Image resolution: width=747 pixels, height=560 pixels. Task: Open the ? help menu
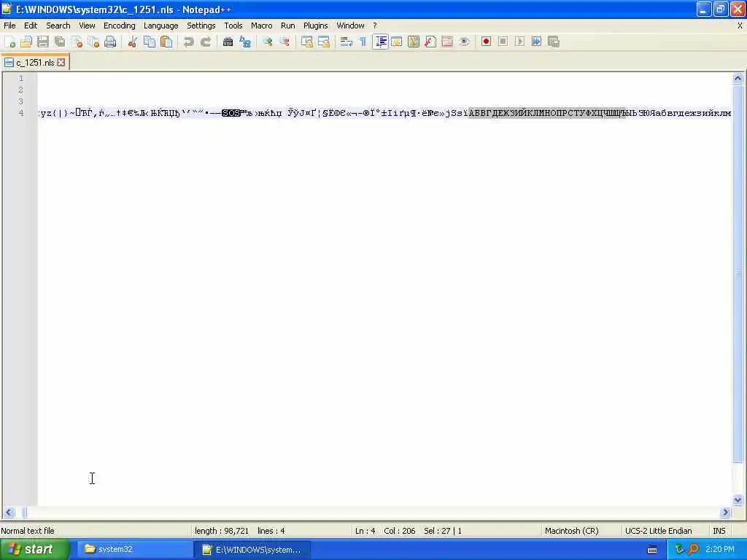click(375, 26)
